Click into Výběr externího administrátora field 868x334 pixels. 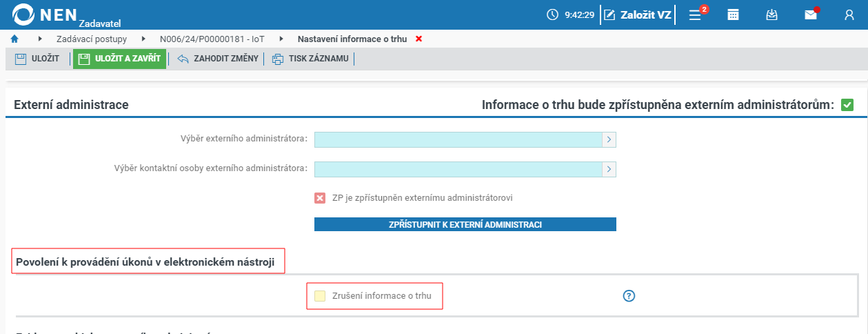click(x=458, y=139)
